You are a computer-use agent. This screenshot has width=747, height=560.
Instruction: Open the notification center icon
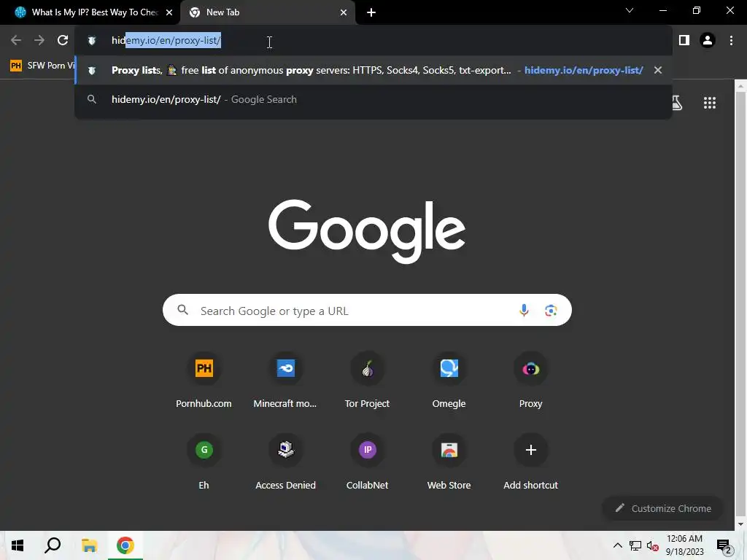[724, 545]
